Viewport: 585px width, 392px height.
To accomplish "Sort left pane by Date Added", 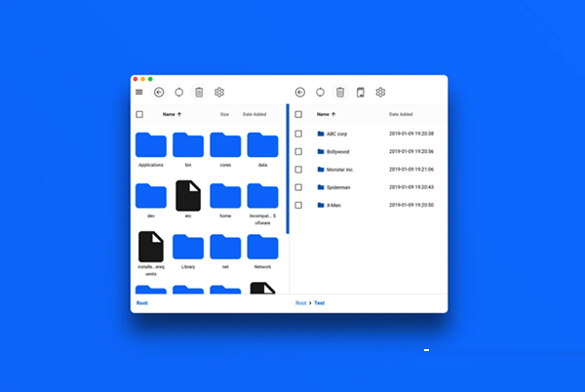I will (254, 114).
